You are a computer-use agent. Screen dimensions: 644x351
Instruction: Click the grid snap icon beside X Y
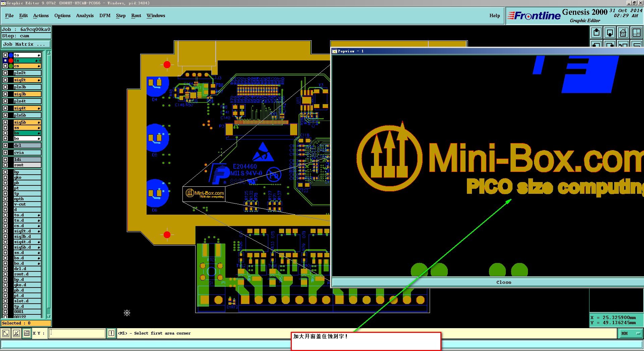coord(27,333)
